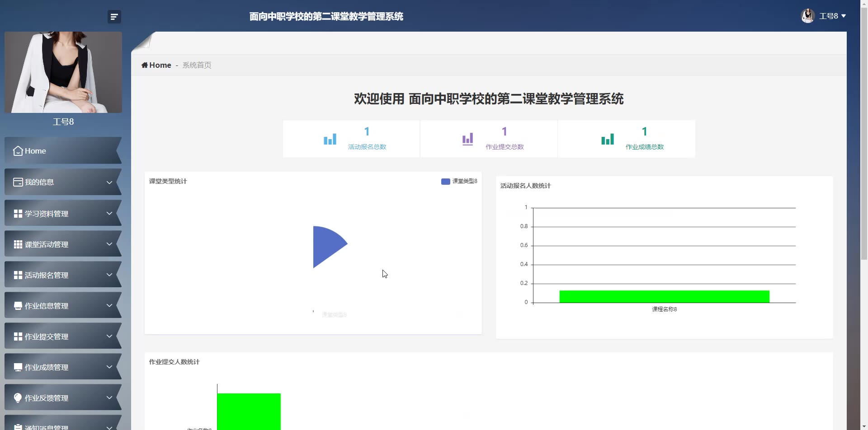Click the house icon beside Home breadcrumb
Screen dimensions: 868x430
point(145,65)
